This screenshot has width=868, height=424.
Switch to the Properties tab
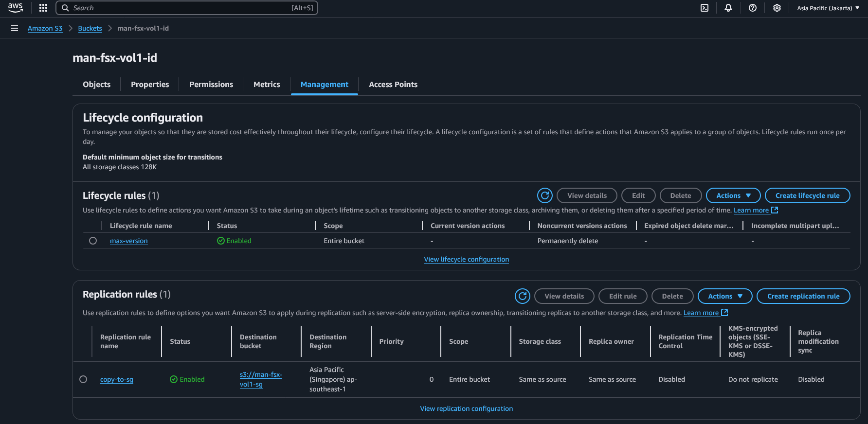pos(150,85)
